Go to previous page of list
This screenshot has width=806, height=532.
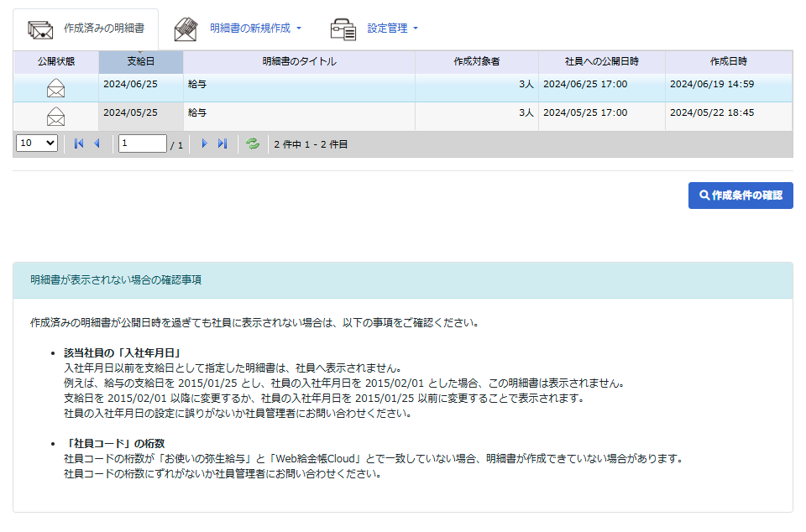[97, 143]
